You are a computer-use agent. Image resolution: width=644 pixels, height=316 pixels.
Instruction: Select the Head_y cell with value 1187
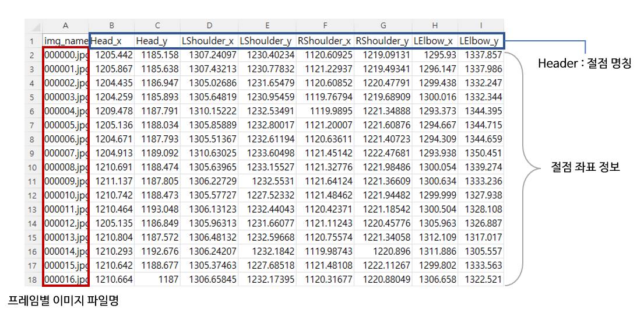pyautogui.click(x=157, y=279)
